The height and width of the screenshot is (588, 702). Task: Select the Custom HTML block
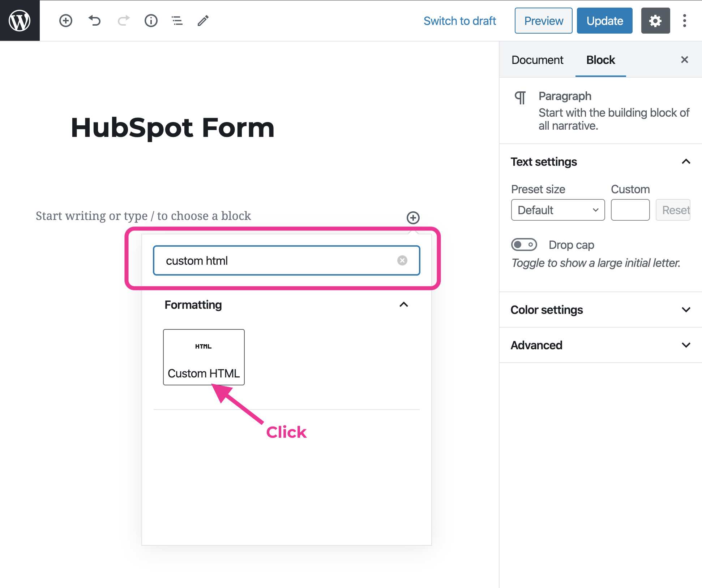[x=204, y=357]
